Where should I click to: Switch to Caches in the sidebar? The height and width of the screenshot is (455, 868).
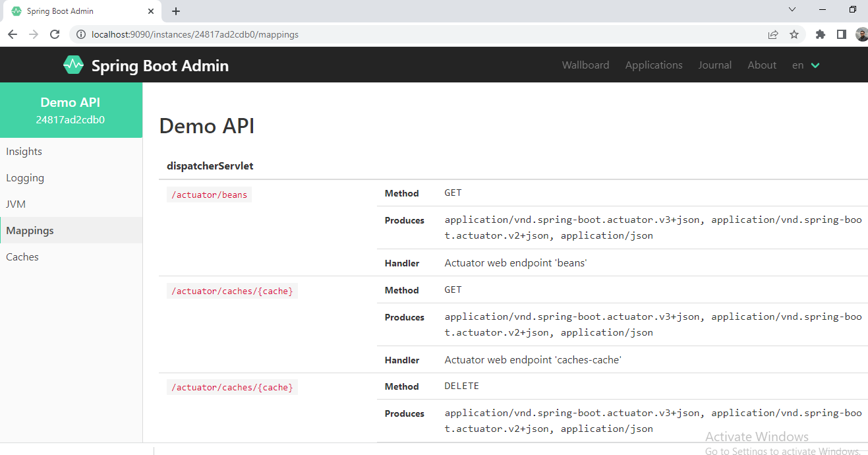click(22, 257)
